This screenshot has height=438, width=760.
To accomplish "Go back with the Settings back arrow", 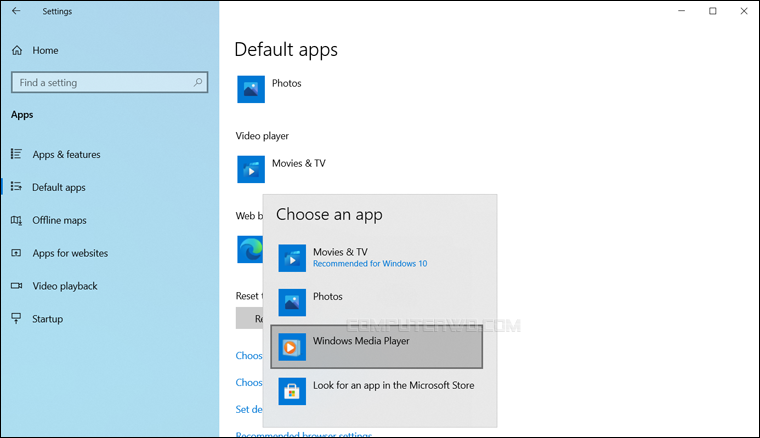I will (x=16, y=11).
